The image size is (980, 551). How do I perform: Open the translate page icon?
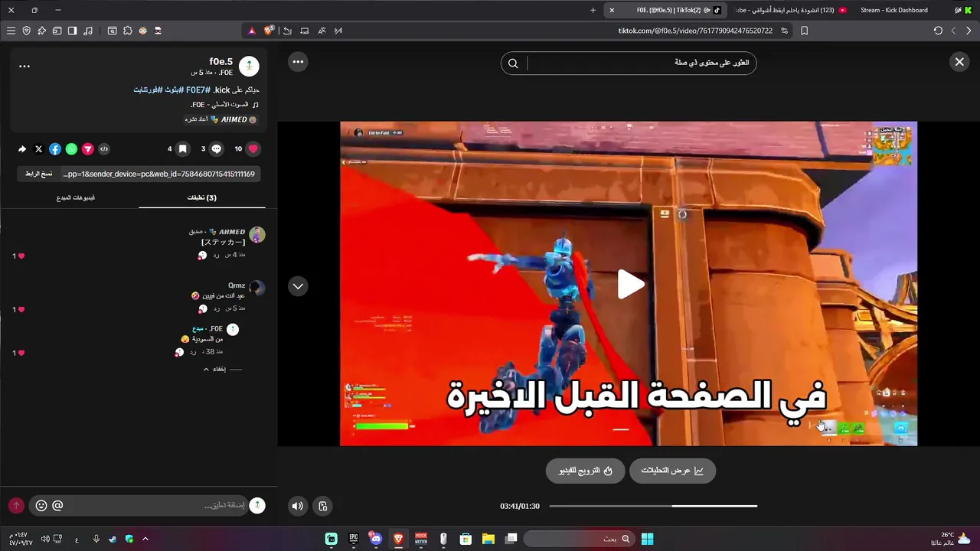coord(322,31)
